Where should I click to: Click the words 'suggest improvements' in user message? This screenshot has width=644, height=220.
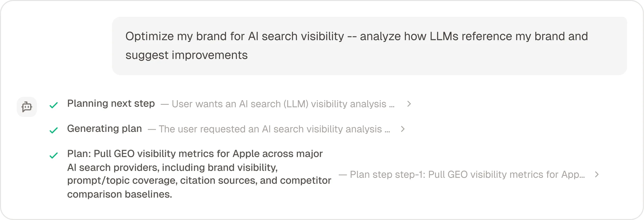(186, 55)
